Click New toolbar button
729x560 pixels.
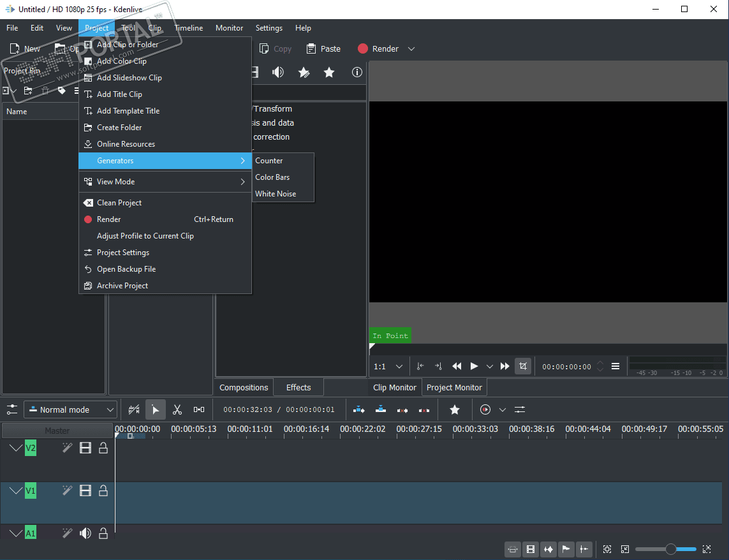point(25,49)
